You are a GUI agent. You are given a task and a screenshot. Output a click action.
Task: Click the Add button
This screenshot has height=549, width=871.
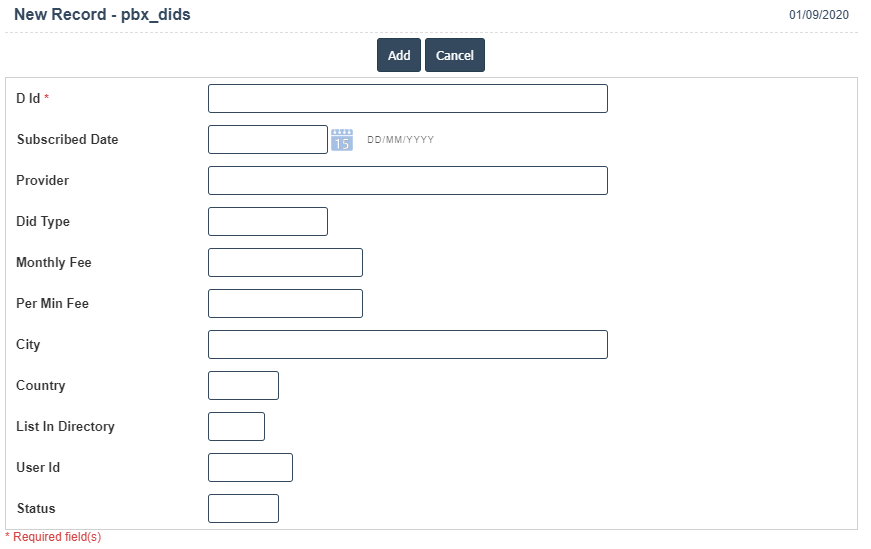tap(399, 56)
